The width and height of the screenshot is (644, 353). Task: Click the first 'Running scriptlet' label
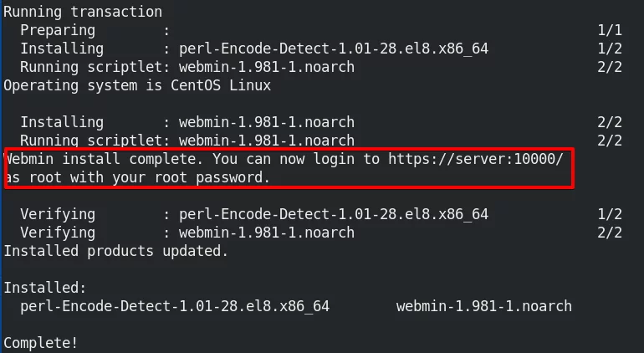pyautogui.click(x=91, y=67)
